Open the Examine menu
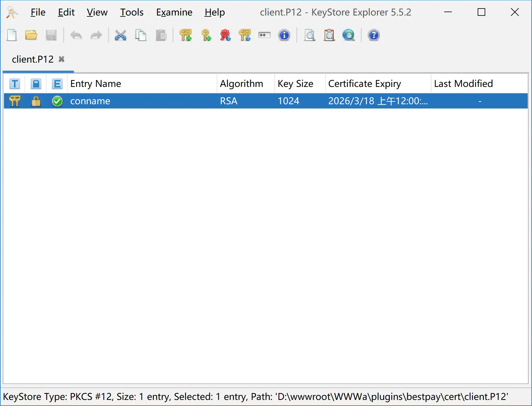Image resolution: width=532 pixels, height=406 pixels. [174, 12]
